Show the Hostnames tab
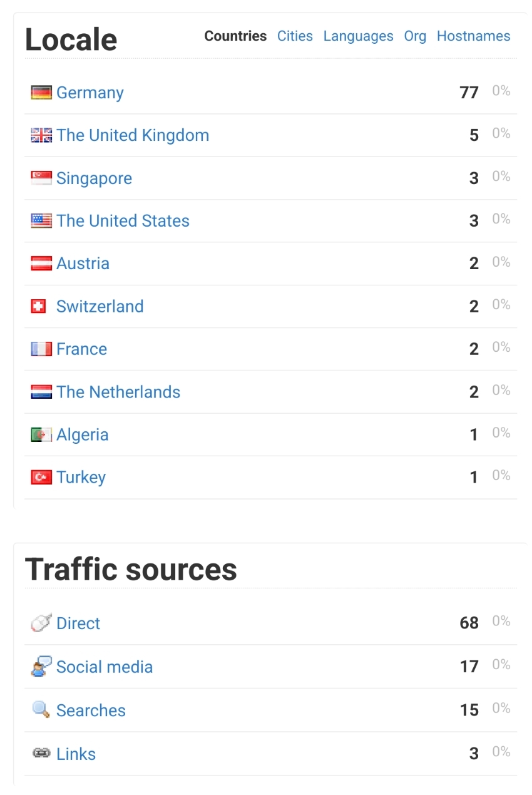The width and height of the screenshot is (532, 795). coord(473,36)
